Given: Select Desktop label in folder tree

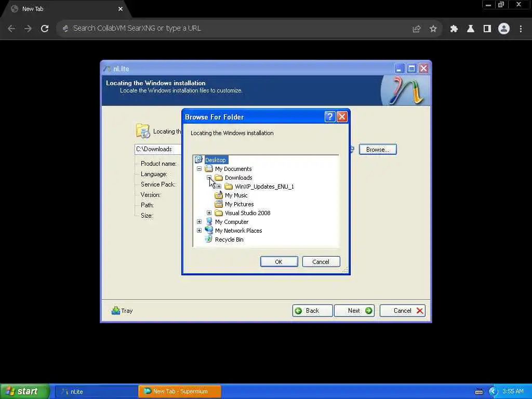Looking at the screenshot, I should tap(216, 160).
